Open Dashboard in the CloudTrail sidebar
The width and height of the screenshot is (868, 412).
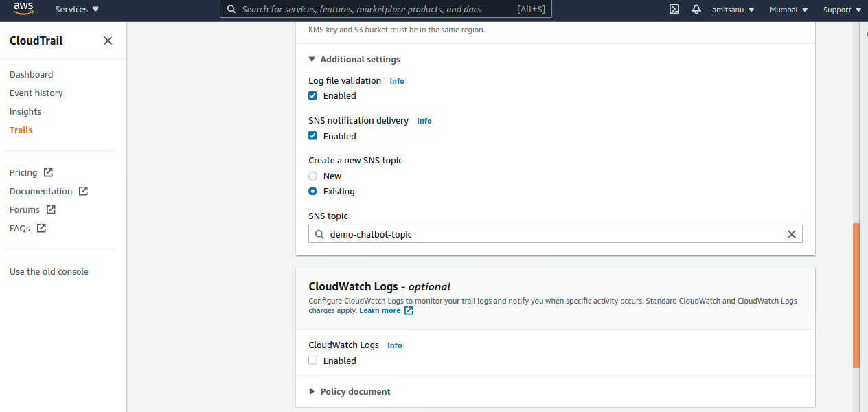click(x=31, y=74)
